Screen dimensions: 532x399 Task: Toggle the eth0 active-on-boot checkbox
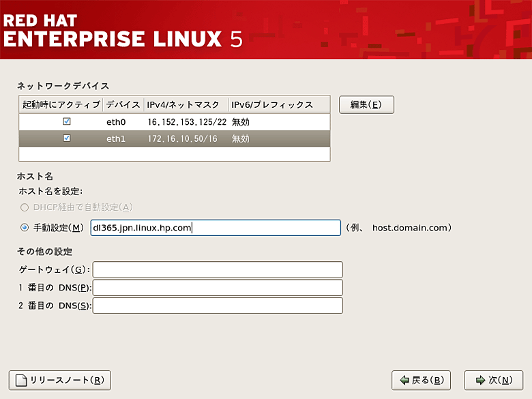click(x=66, y=122)
